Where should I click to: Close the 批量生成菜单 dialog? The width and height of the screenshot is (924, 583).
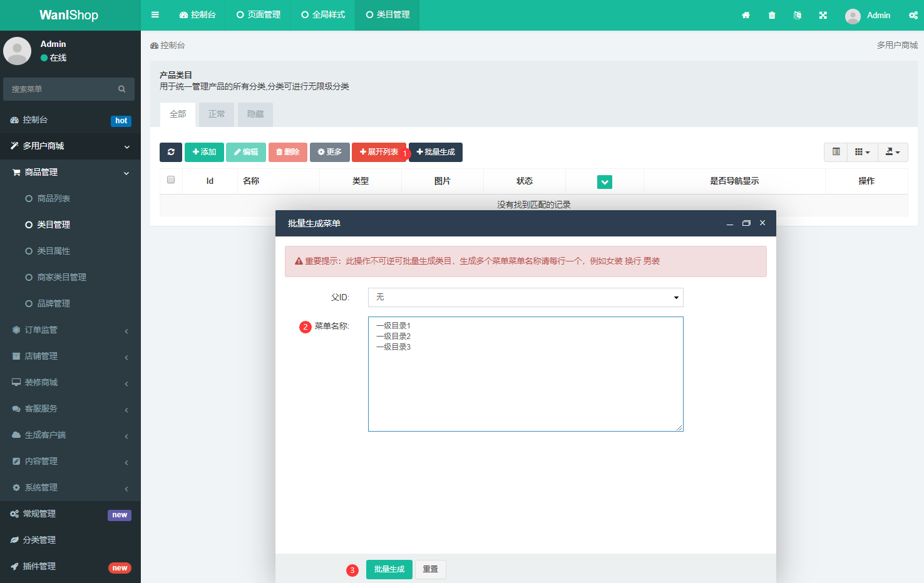click(x=762, y=223)
